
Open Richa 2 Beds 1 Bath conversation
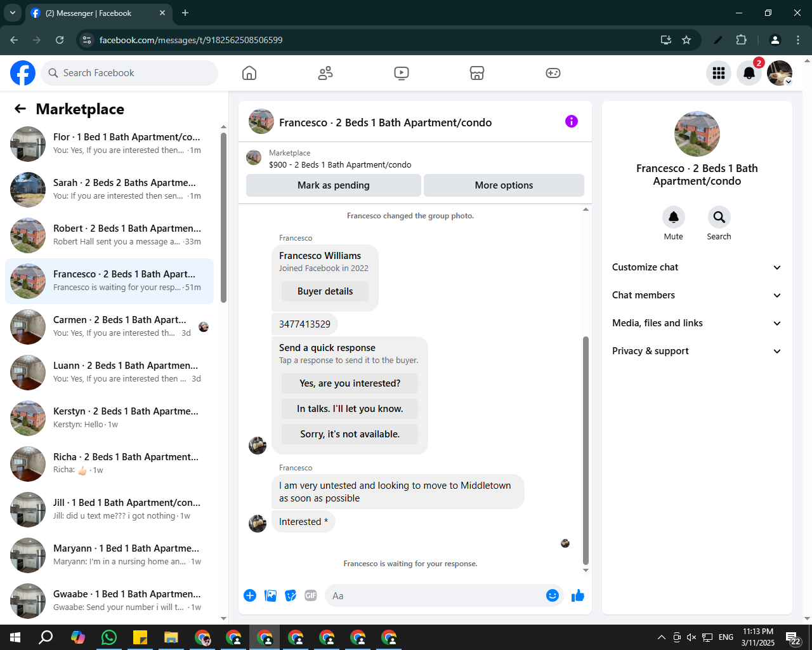pos(109,464)
